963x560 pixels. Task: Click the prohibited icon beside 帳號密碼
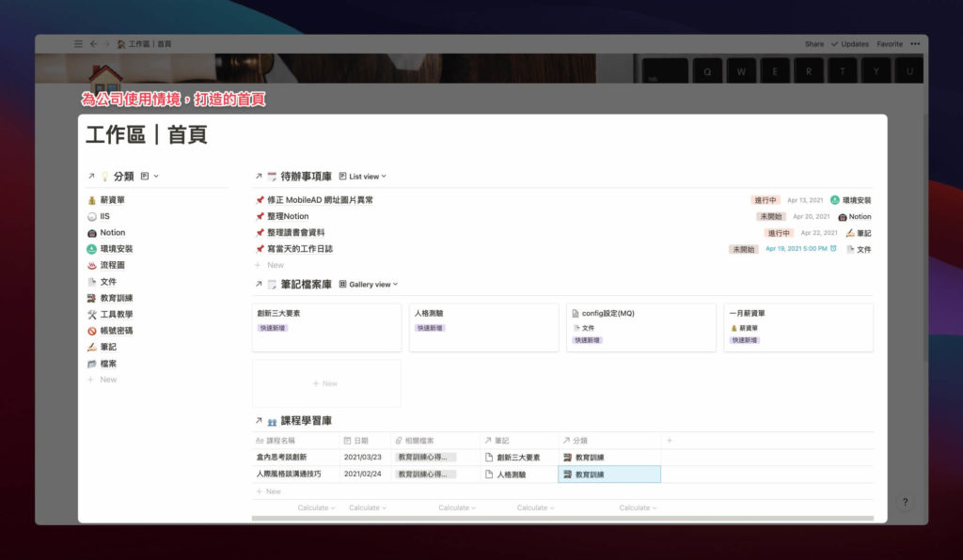coord(91,331)
